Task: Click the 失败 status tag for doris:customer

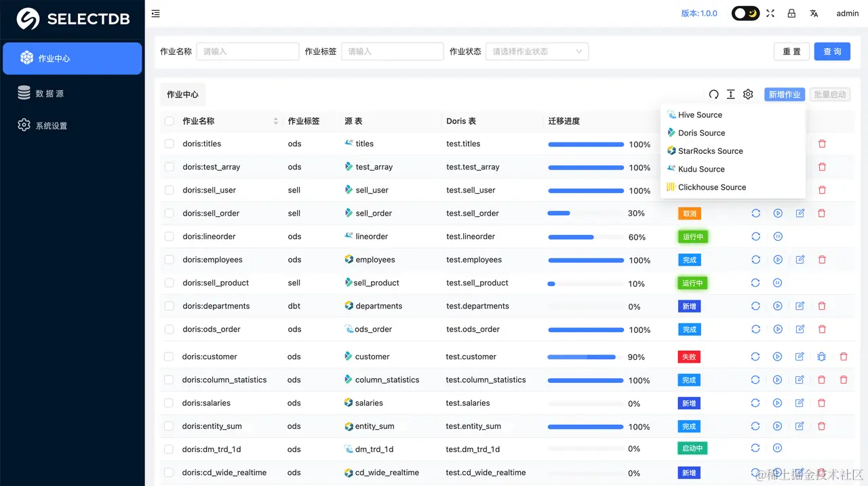Action: point(688,357)
